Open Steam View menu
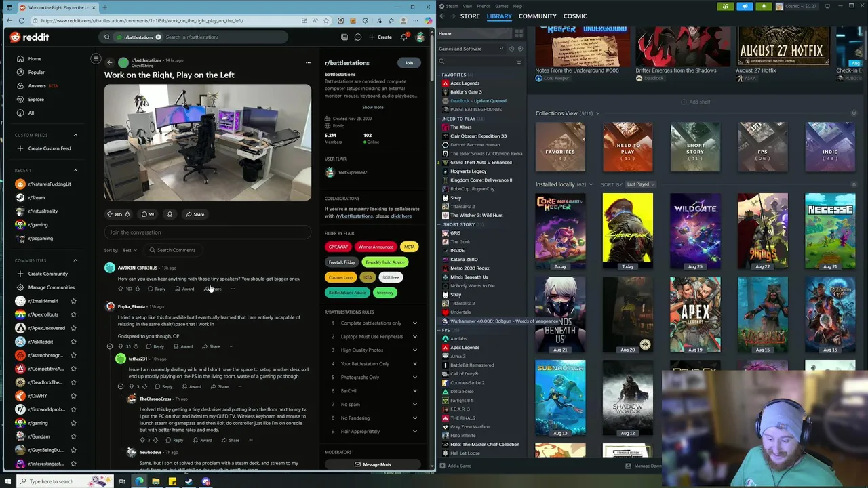Screen dimensions: 868x488 coord(467,6)
